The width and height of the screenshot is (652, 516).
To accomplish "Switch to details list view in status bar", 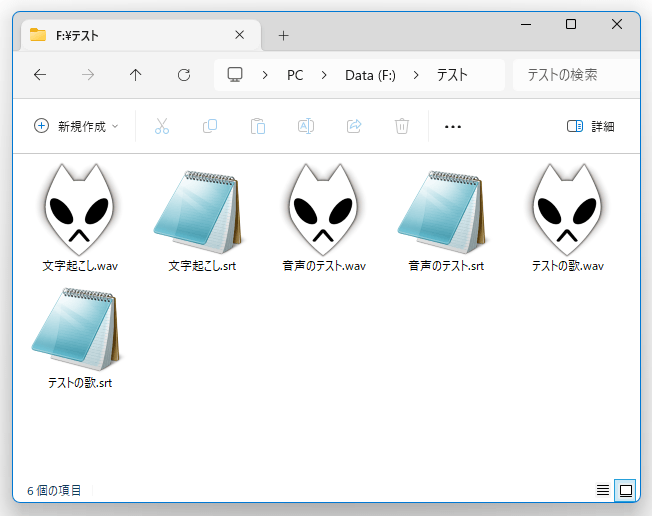I will (603, 490).
